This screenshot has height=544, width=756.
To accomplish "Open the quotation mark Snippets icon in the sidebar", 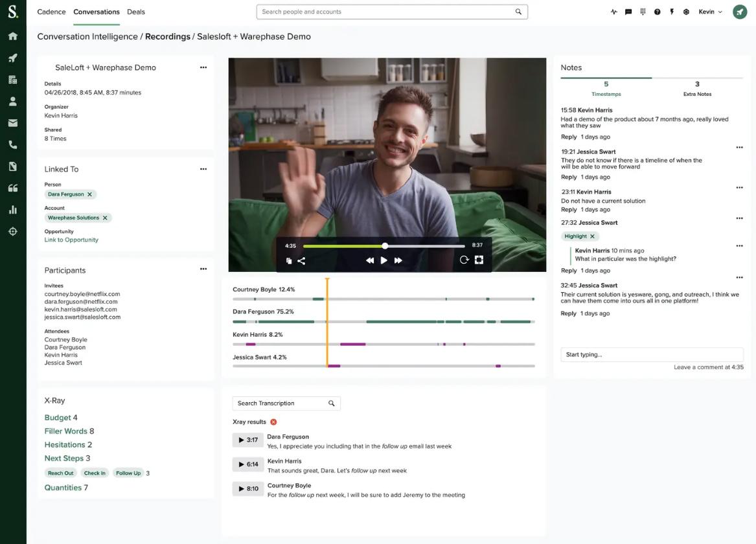I will 13,188.
